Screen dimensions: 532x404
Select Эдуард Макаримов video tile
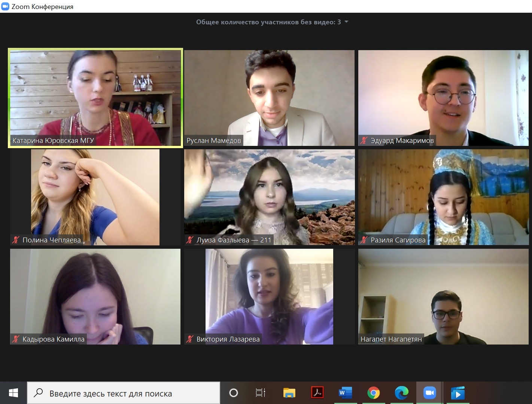pos(443,98)
